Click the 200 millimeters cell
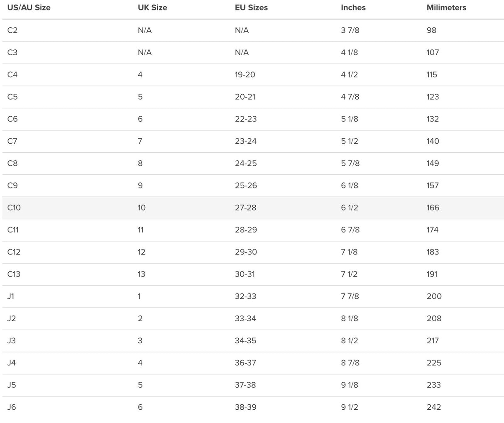The height and width of the screenshot is (423, 504). click(434, 296)
